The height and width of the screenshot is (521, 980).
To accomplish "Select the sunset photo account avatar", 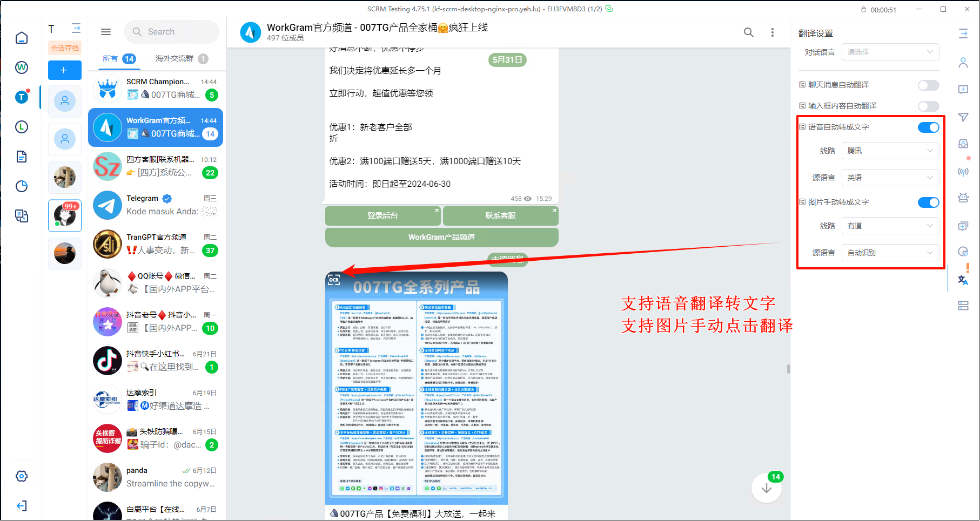I will coord(65,253).
